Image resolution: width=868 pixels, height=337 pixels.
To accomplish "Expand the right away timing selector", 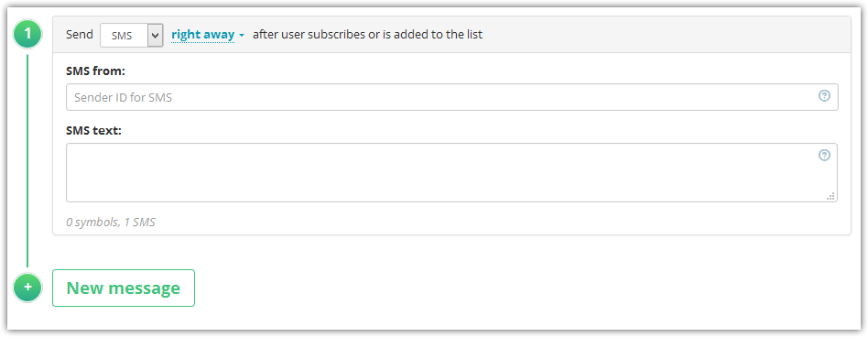I will pos(208,35).
